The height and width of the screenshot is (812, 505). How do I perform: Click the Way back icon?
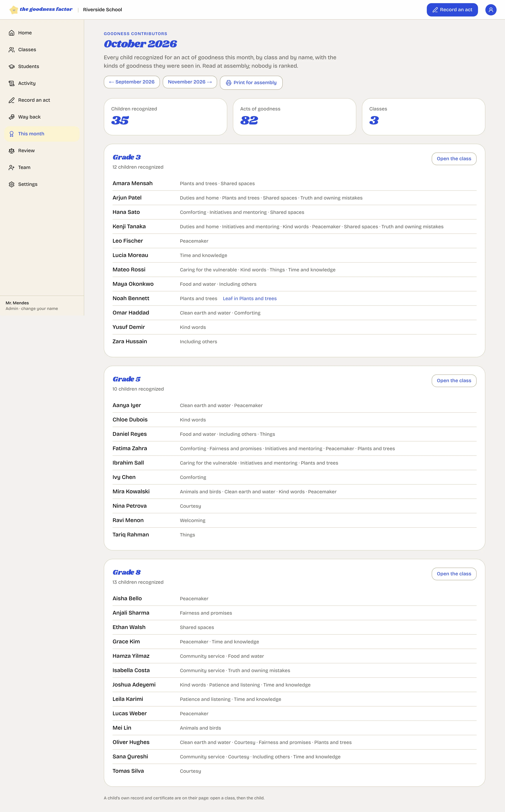(x=12, y=117)
